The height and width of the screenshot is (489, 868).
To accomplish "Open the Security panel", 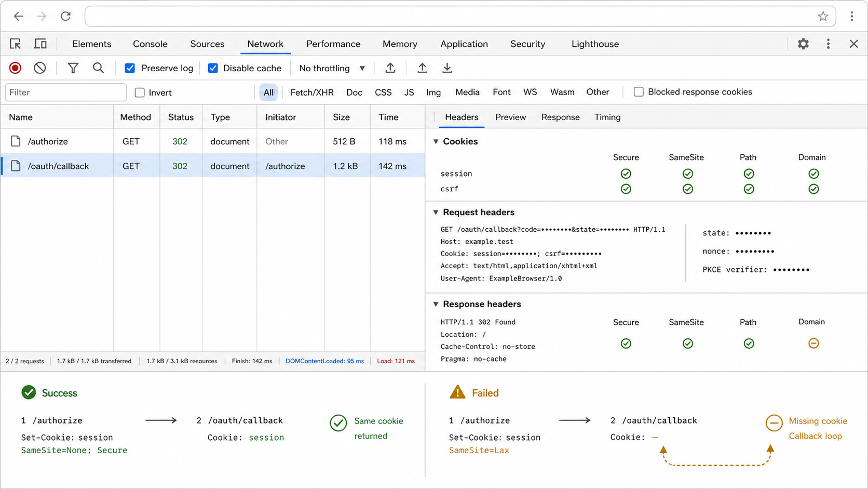I will click(527, 44).
